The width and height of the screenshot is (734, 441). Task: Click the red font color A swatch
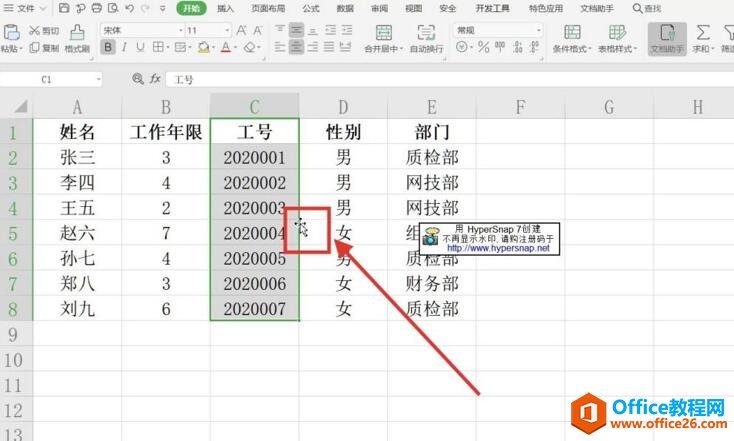point(226,47)
